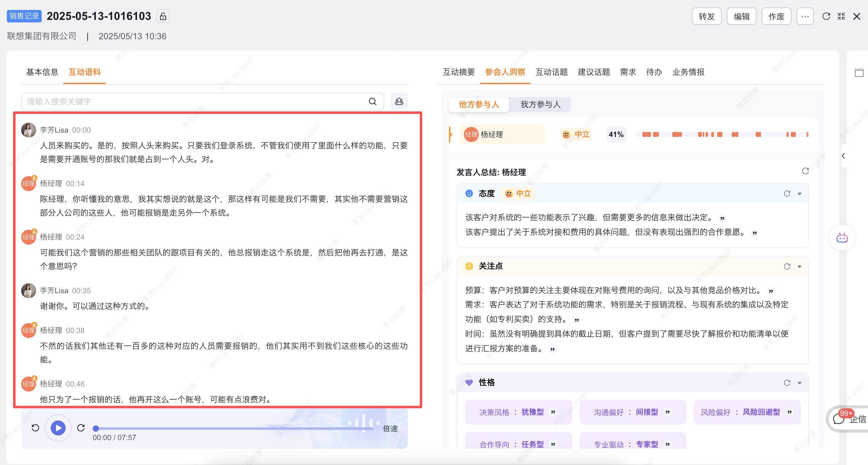Collapse the 关注点 section
This screenshot has height=465, width=868.
coord(799,267)
